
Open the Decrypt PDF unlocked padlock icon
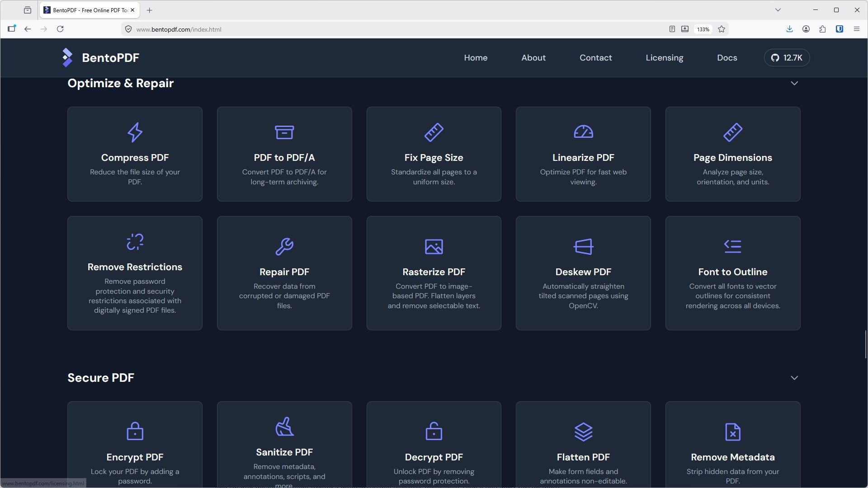[x=434, y=431]
